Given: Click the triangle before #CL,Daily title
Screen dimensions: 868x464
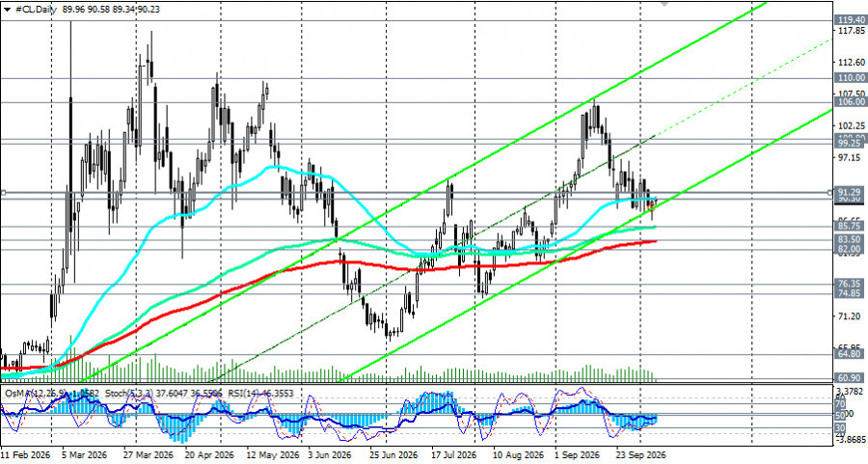Looking at the screenshot, I should [x=7, y=9].
